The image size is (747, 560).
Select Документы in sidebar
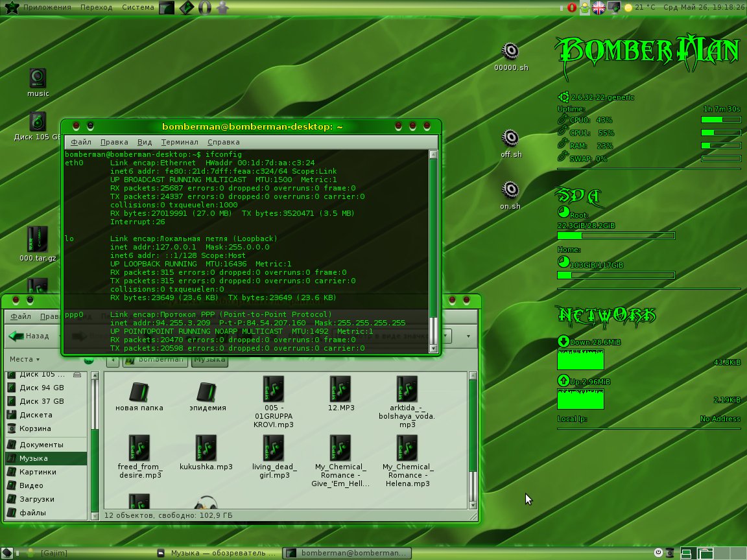(x=46, y=445)
